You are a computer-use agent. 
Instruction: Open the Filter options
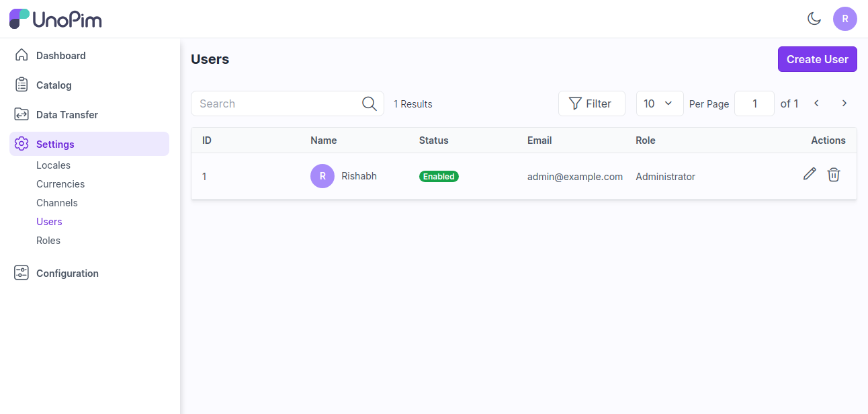pyautogui.click(x=591, y=103)
